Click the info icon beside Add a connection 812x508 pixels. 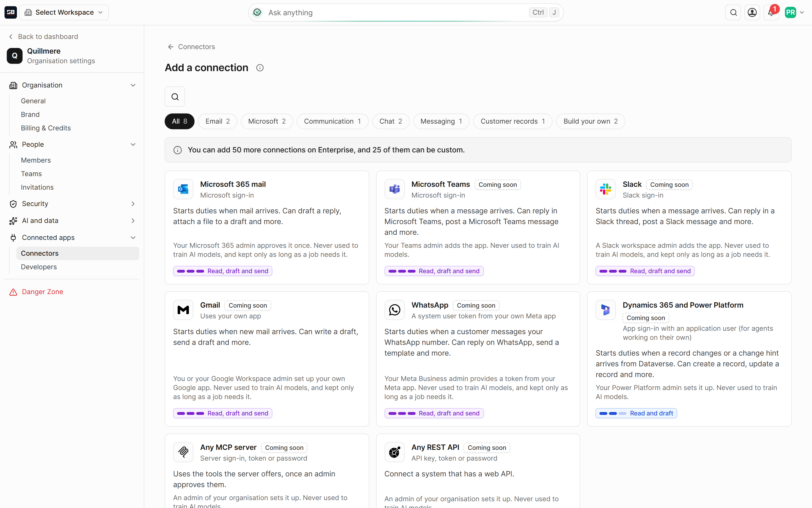pos(260,68)
